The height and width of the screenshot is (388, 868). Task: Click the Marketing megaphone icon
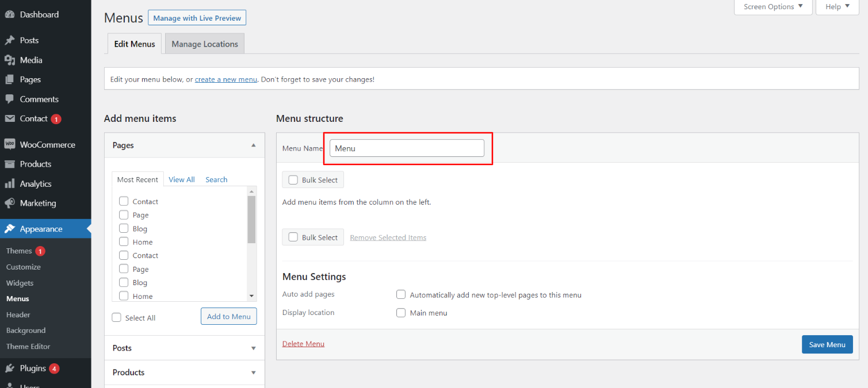click(9, 203)
